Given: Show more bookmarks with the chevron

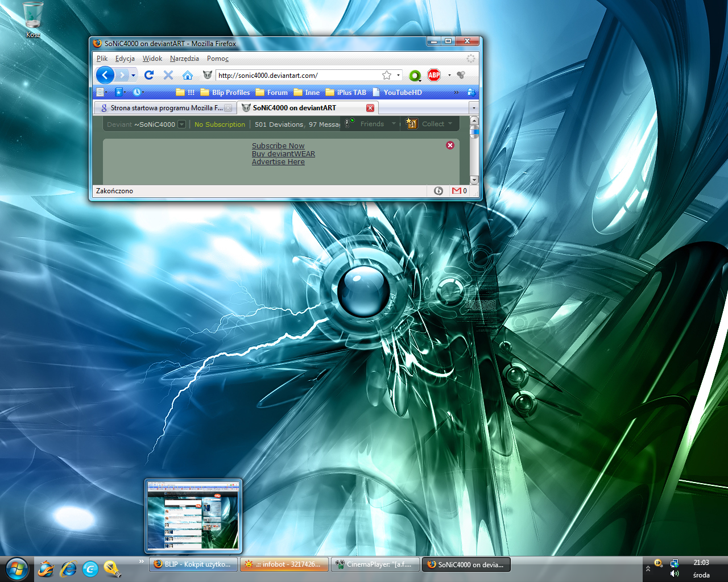Looking at the screenshot, I should [456, 92].
